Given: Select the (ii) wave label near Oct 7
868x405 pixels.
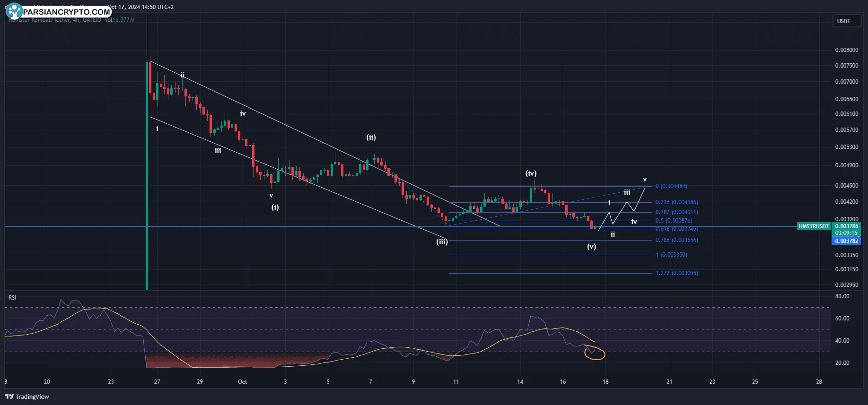Looking at the screenshot, I should 371,138.
